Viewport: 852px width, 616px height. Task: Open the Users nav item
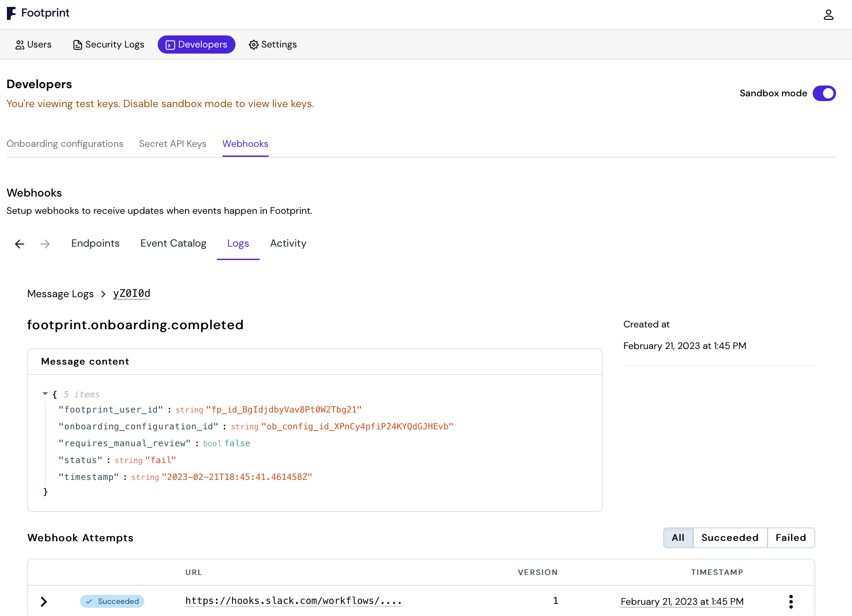(x=33, y=44)
